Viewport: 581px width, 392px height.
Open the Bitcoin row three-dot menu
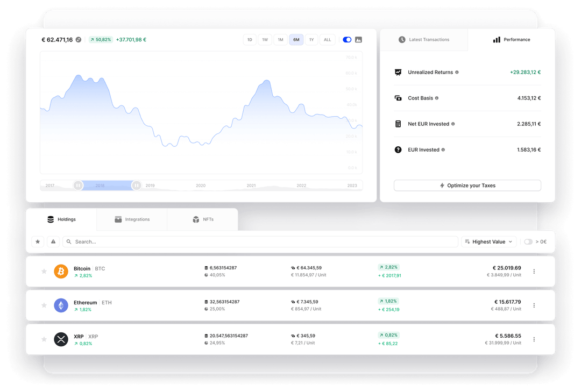pyautogui.click(x=534, y=272)
